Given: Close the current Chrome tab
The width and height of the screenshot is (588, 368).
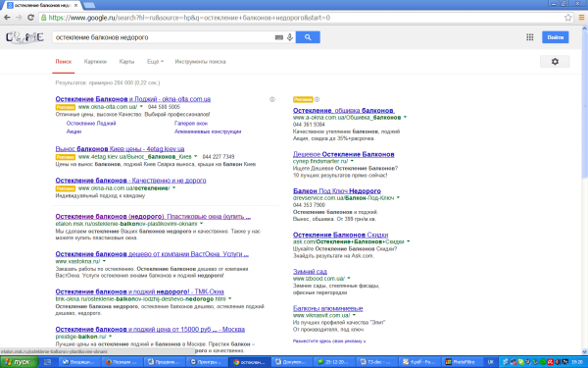Looking at the screenshot, I should 76,6.
